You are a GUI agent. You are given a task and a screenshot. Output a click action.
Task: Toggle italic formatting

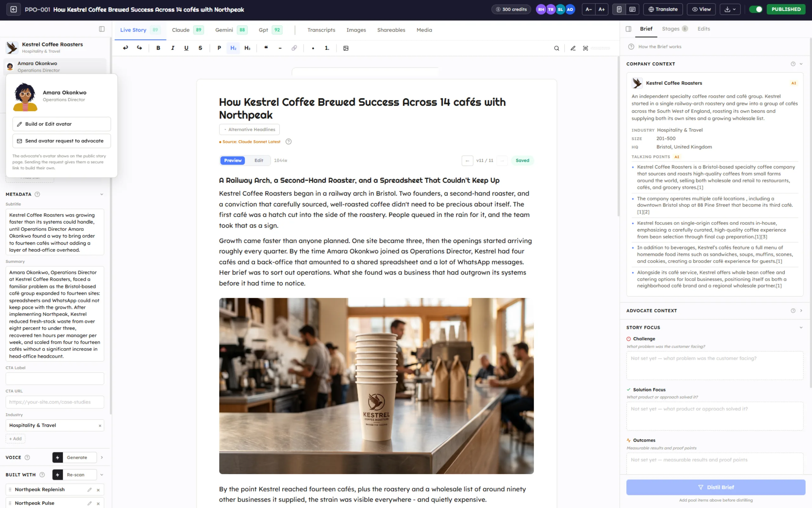173,48
